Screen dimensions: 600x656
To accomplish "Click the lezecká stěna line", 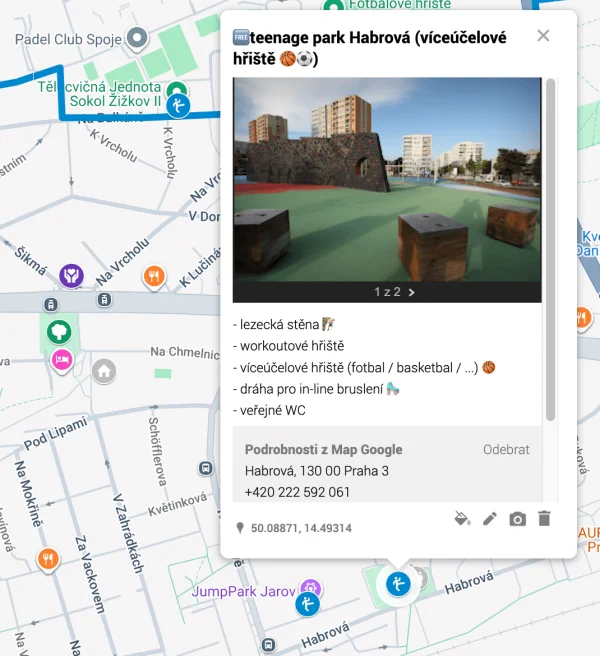I will coord(283,325).
